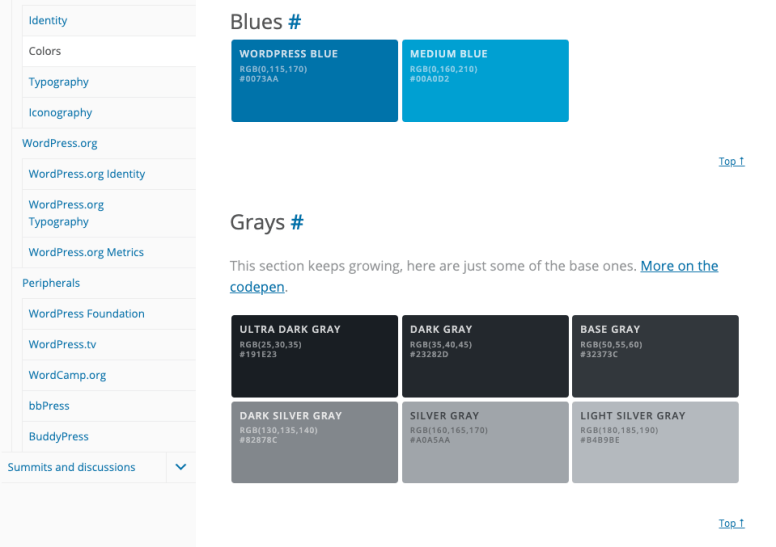Open the Identity sidebar link

[48, 20]
